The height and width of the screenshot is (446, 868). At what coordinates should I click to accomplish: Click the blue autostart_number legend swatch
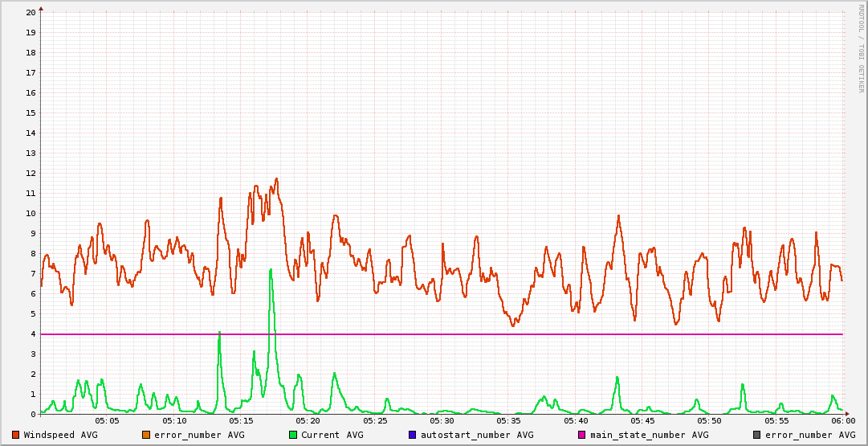pos(413,435)
